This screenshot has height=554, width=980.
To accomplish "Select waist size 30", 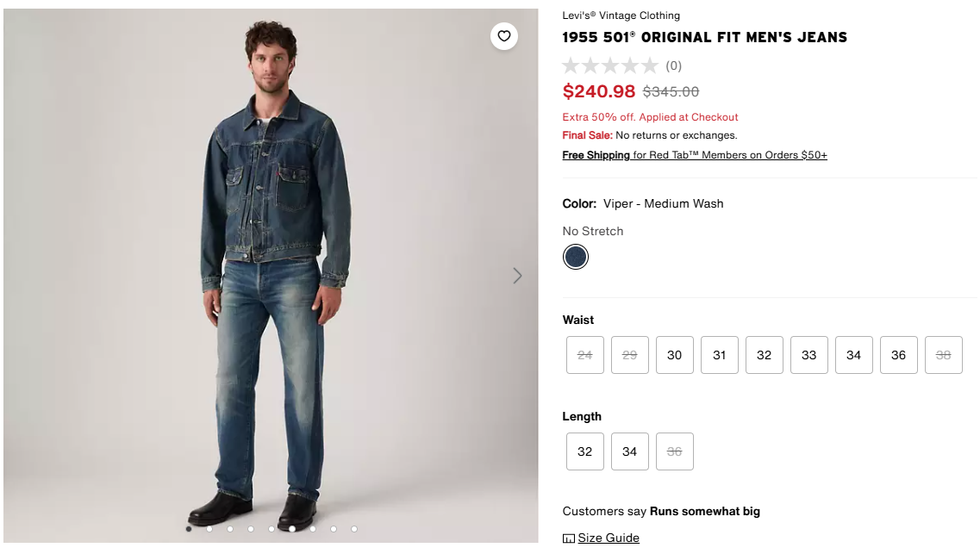I will 675,355.
